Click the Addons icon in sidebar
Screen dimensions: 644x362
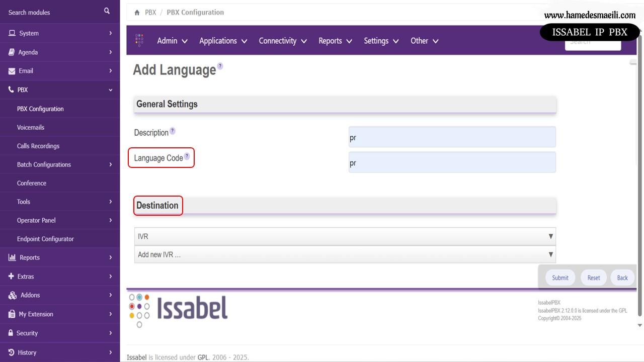coord(12,295)
